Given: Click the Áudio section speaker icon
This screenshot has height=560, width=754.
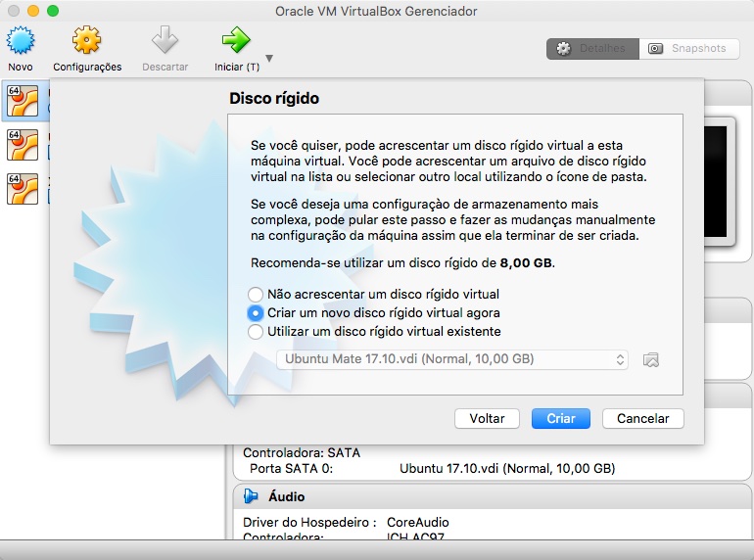Looking at the screenshot, I should pos(253,496).
